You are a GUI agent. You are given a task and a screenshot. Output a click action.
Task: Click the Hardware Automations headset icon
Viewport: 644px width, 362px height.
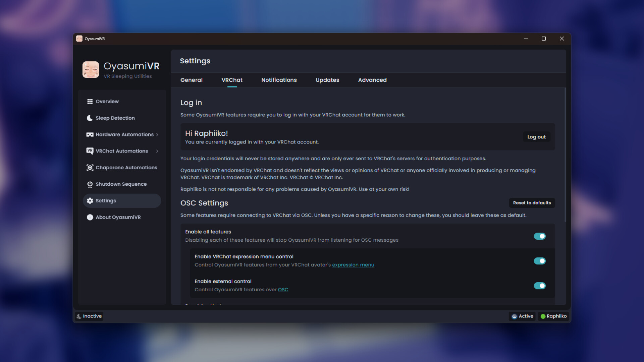(x=90, y=134)
